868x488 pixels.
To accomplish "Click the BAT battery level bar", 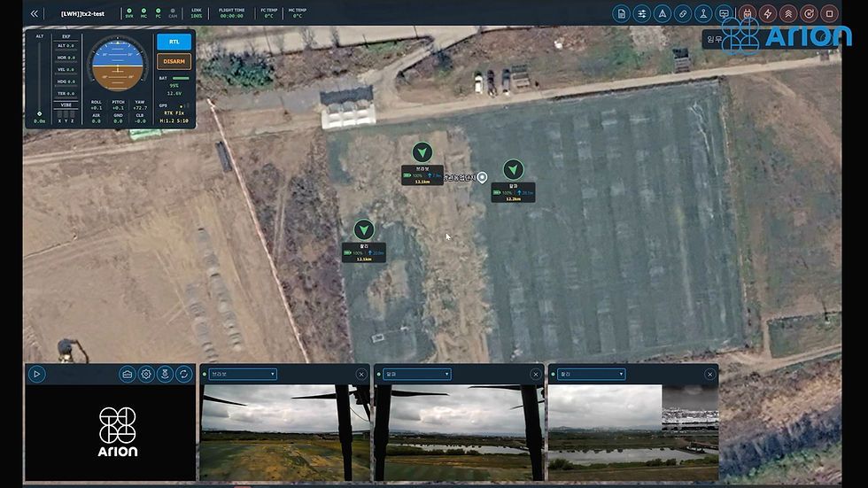I will pos(181,79).
